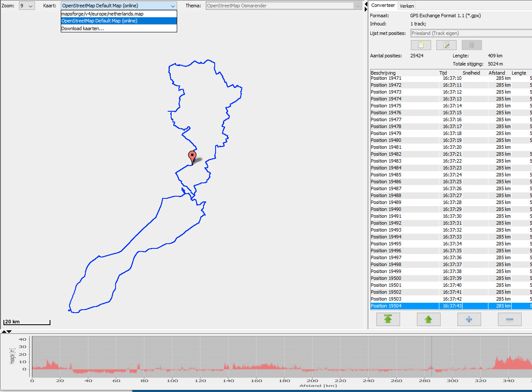Screen dimensions: 532x392
Task: Move selected position up one row
Action: pos(428,319)
